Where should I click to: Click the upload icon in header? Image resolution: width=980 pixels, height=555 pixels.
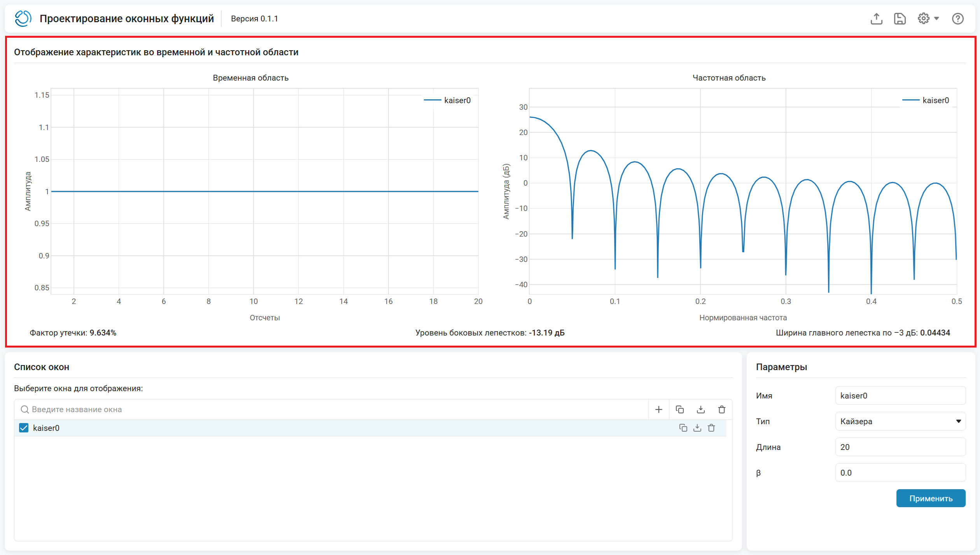[x=876, y=19]
